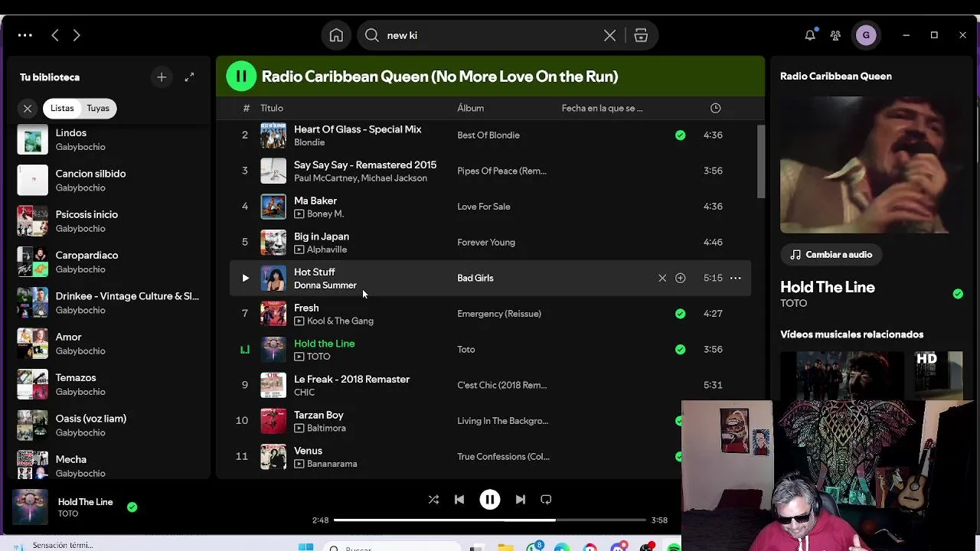Screen dimensions: 980x551
Task: Open the Donna Summer artist link
Action: (x=325, y=285)
